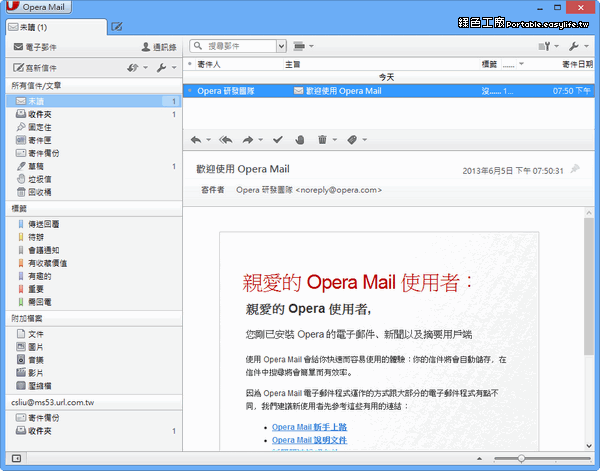Select the 需回電 green label
This screenshot has height=471, width=600.
coord(93,302)
